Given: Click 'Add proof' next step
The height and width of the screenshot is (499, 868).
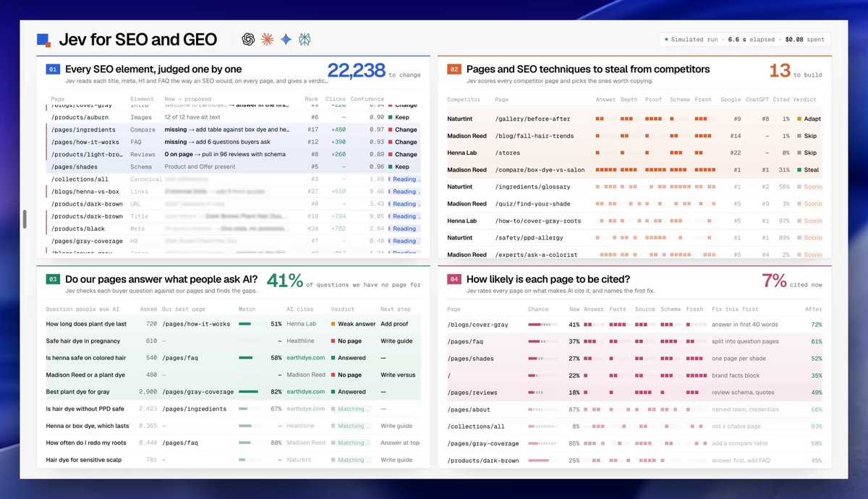Looking at the screenshot, I should [x=394, y=324].
